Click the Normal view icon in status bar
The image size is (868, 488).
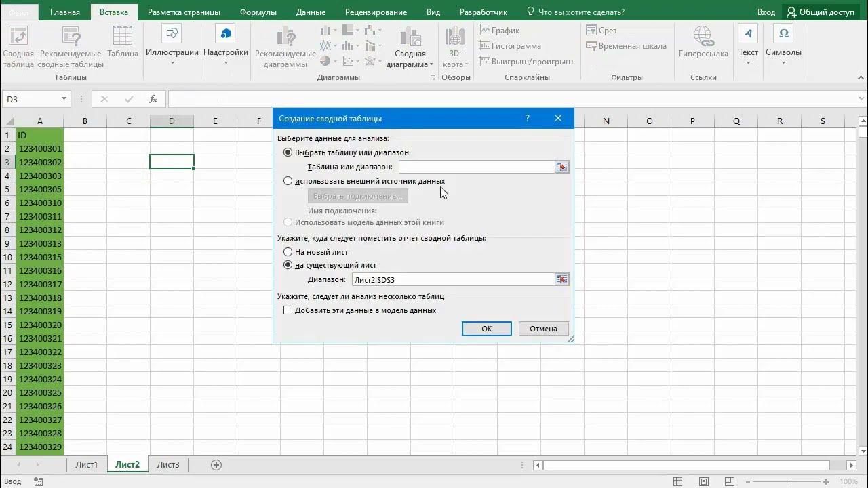[x=677, y=481]
